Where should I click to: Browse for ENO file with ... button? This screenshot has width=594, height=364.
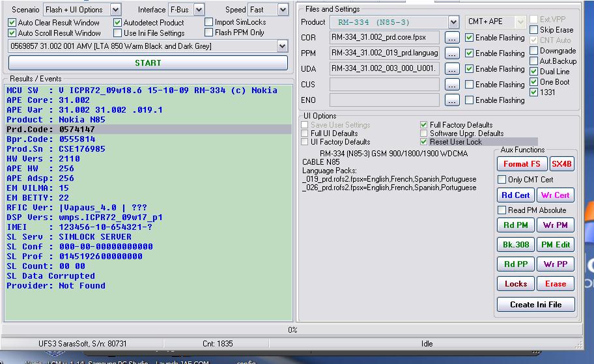coord(452,100)
